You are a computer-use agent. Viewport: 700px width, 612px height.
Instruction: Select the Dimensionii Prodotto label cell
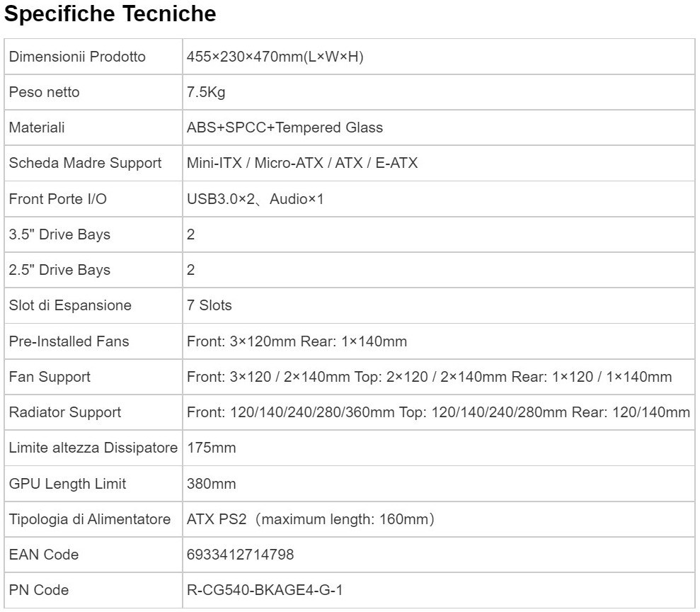[93, 57]
